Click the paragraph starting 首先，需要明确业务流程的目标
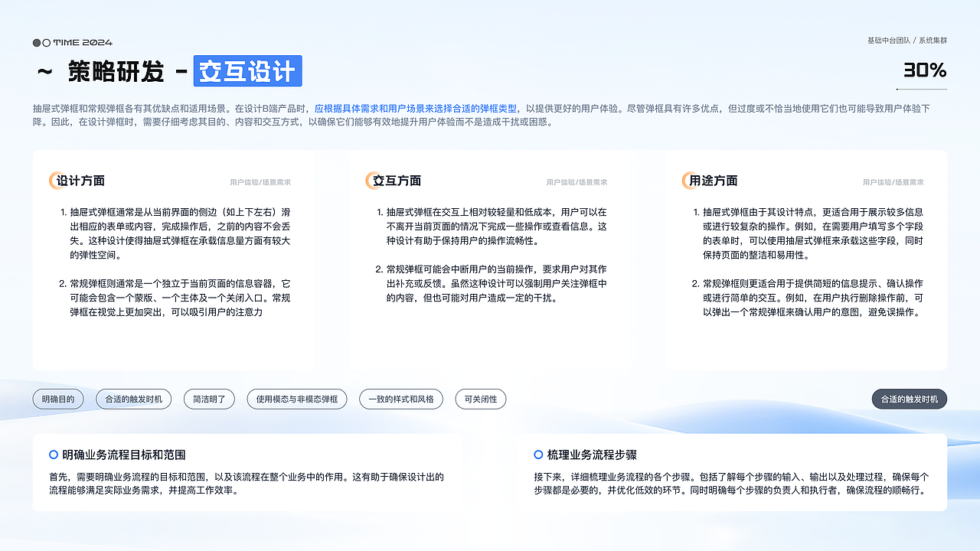This screenshot has height=551, width=980. coord(247,483)
